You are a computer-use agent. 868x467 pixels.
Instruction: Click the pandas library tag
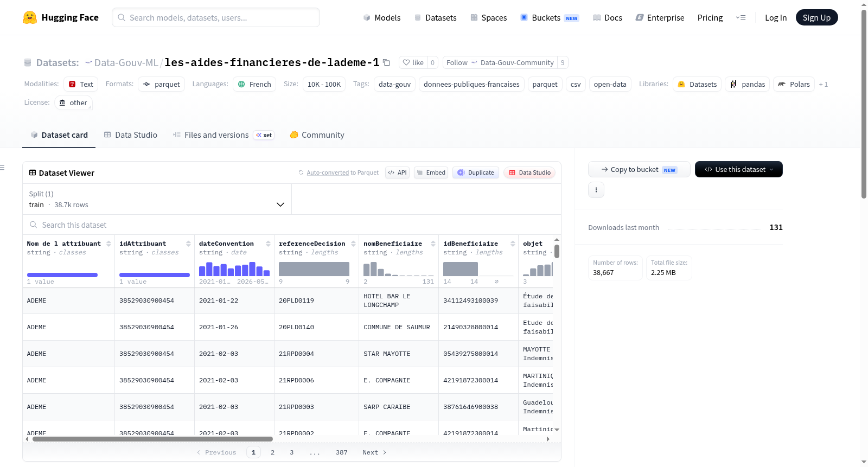[x=748, y=84]
